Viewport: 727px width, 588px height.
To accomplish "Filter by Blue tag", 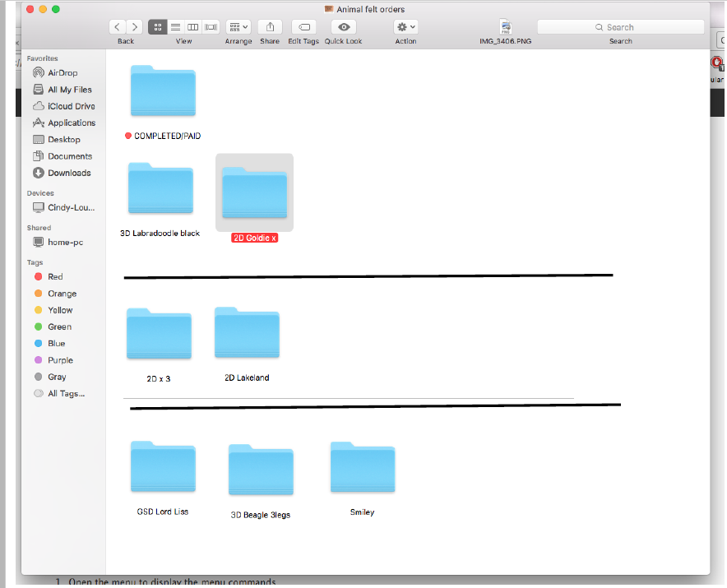I will 56,344.
